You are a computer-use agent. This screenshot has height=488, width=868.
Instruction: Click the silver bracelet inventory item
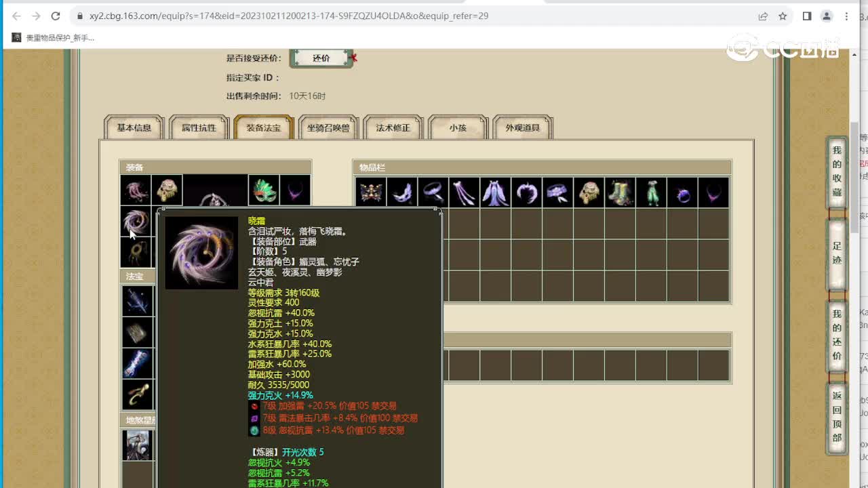tap(433, 192)
